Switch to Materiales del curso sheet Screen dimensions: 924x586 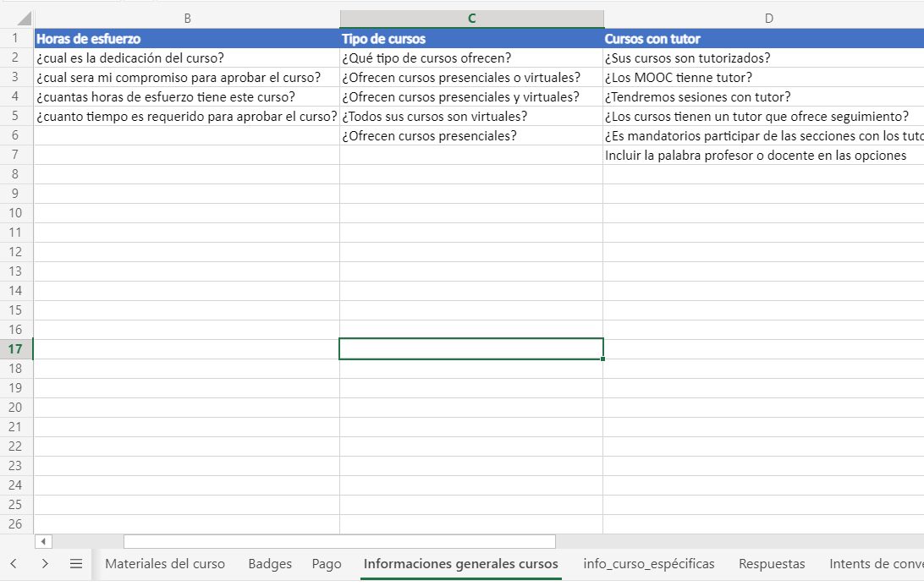coord(165,564)
